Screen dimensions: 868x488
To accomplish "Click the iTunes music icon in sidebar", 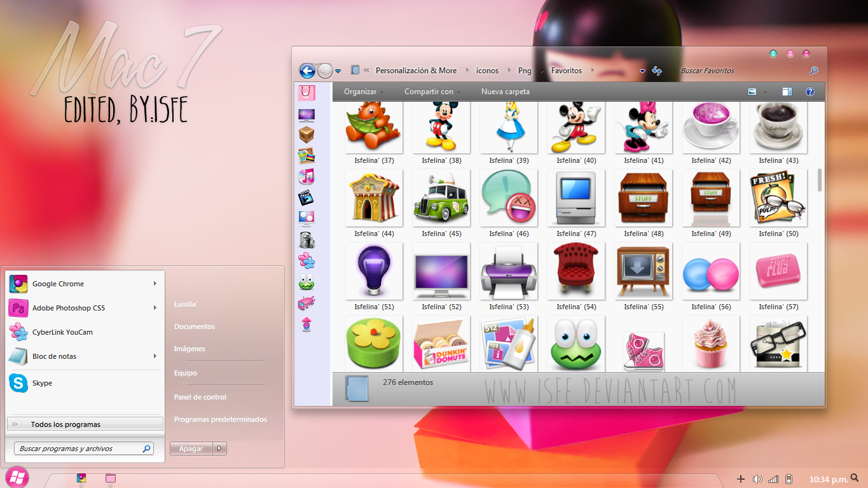I will 307,177.
